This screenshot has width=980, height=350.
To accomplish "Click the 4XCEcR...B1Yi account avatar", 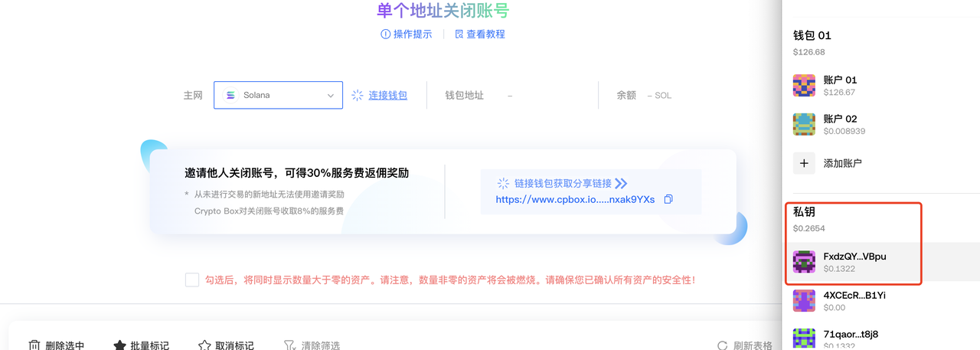I will pos(804,300).
